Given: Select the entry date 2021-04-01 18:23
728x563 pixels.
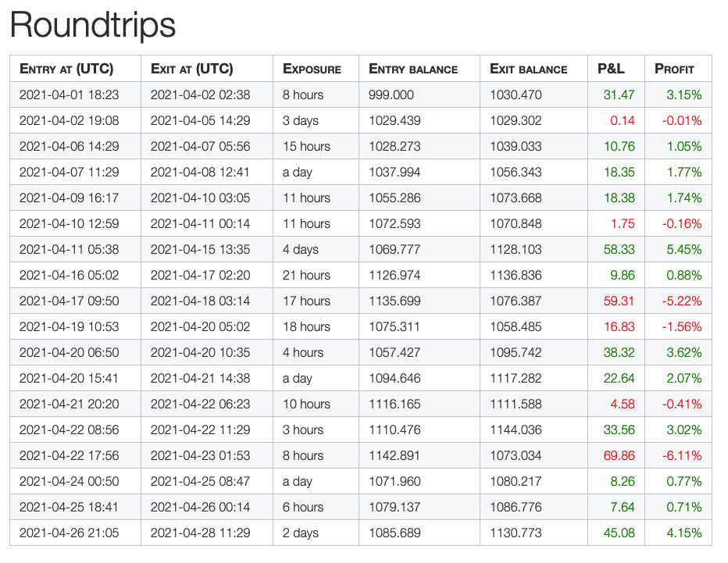Looking at the screenshot, I should 67,95.
